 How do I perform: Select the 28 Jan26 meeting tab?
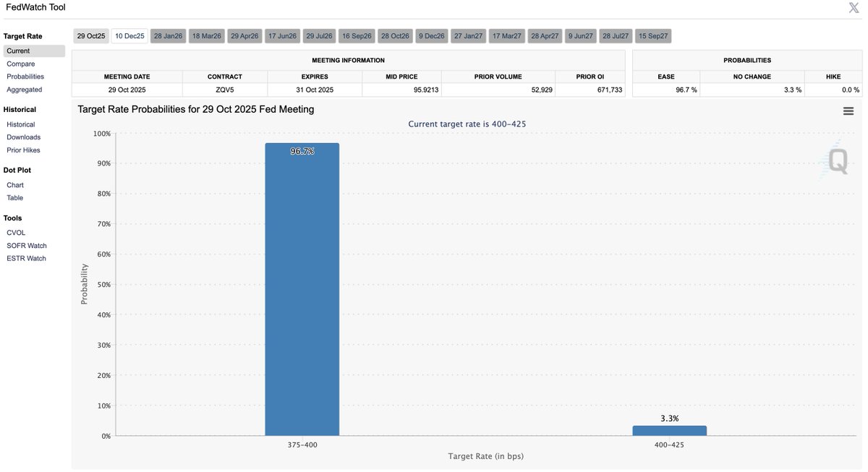(x=169, y=35)
